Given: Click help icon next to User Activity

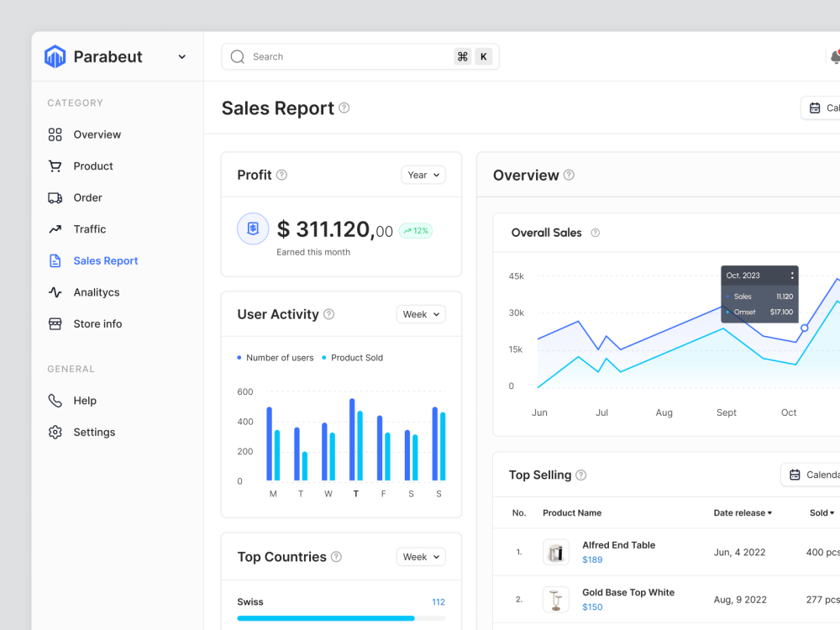Looking at the screenshot, I should (x=329, y=314).
